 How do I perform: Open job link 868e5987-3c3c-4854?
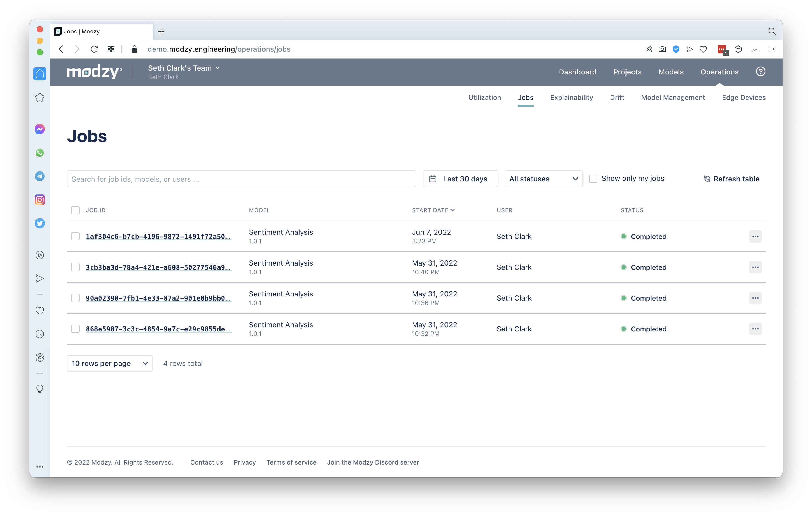pos(158,329)
